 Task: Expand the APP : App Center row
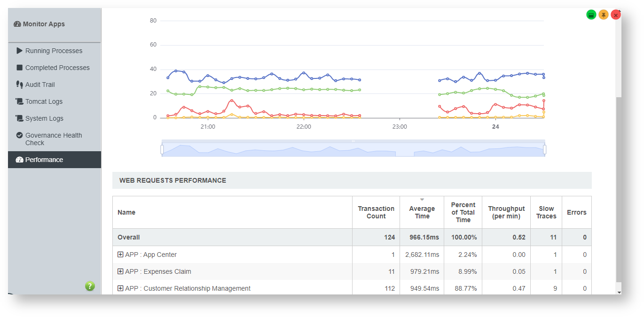click(120, 255)
